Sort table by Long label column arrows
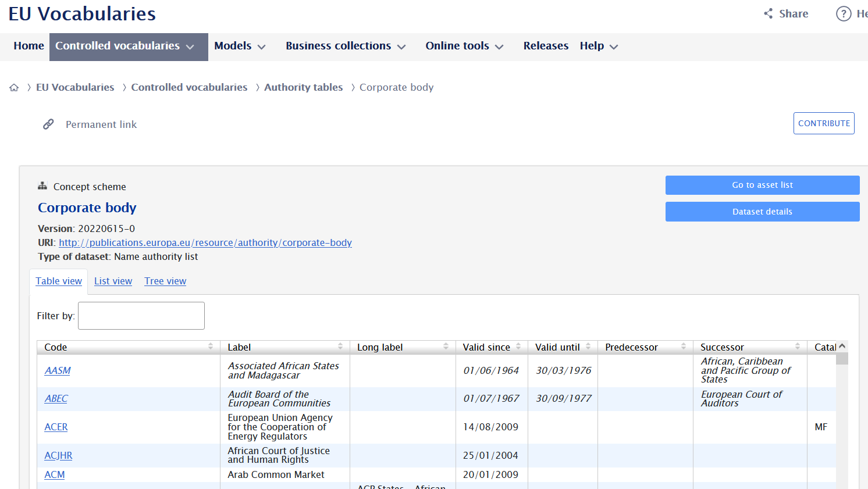 446,347
